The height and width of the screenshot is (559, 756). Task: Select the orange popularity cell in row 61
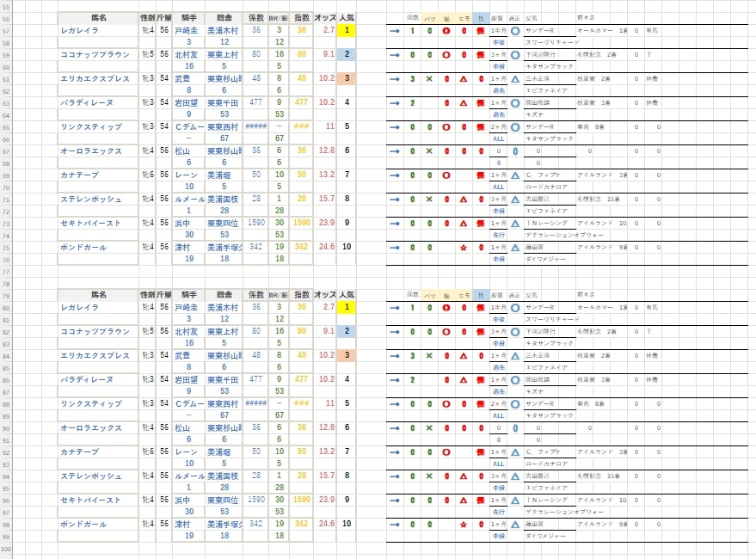346,78
